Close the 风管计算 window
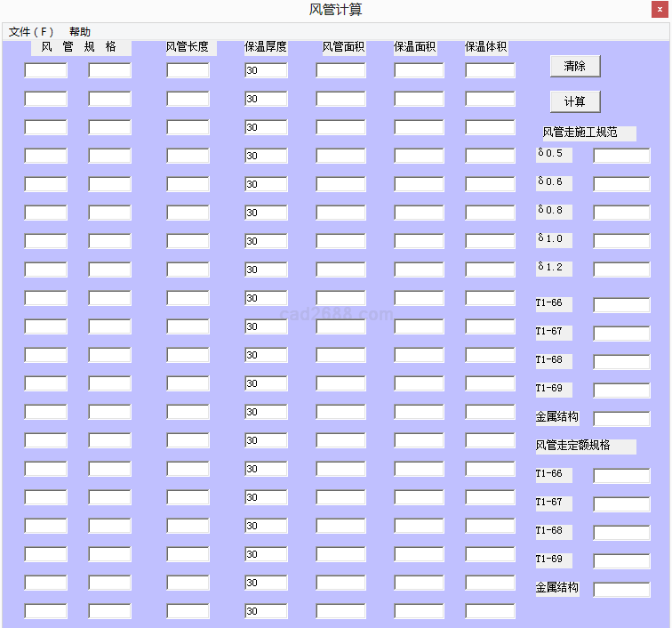 [x=660, y=10]
